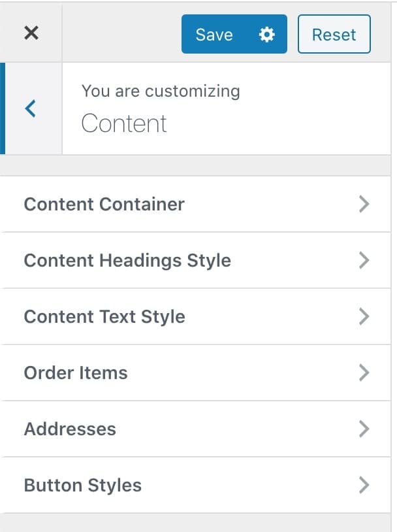Click the 'Content' panel title
Viewport: 397px width, 532px height.
124,124
